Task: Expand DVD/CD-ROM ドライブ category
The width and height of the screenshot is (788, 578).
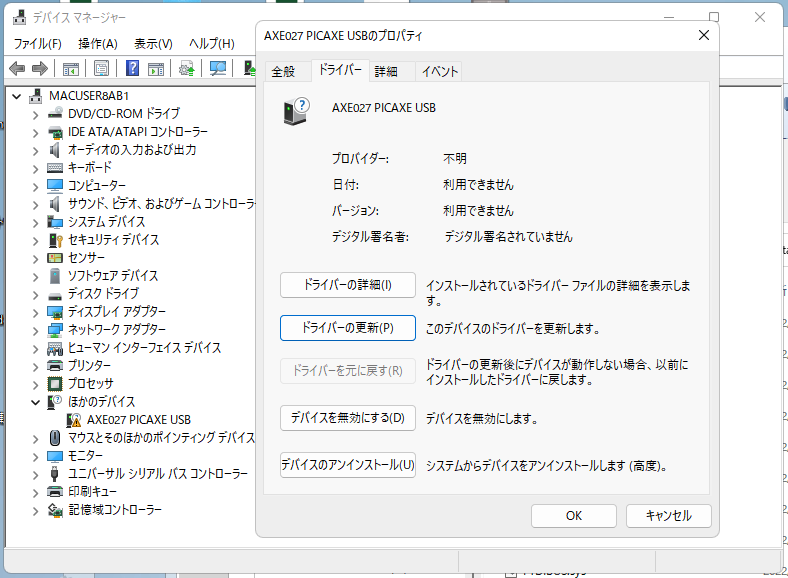Action: pos(35,115)
